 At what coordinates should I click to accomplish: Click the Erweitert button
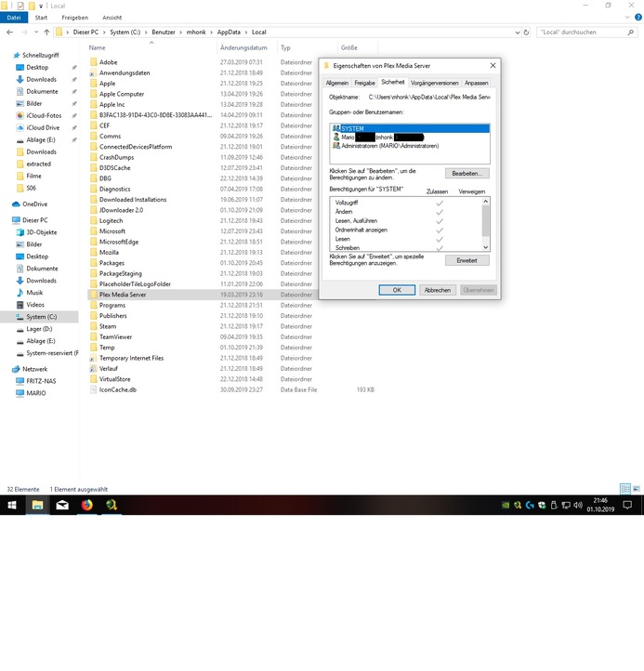[x=467, y=260]
